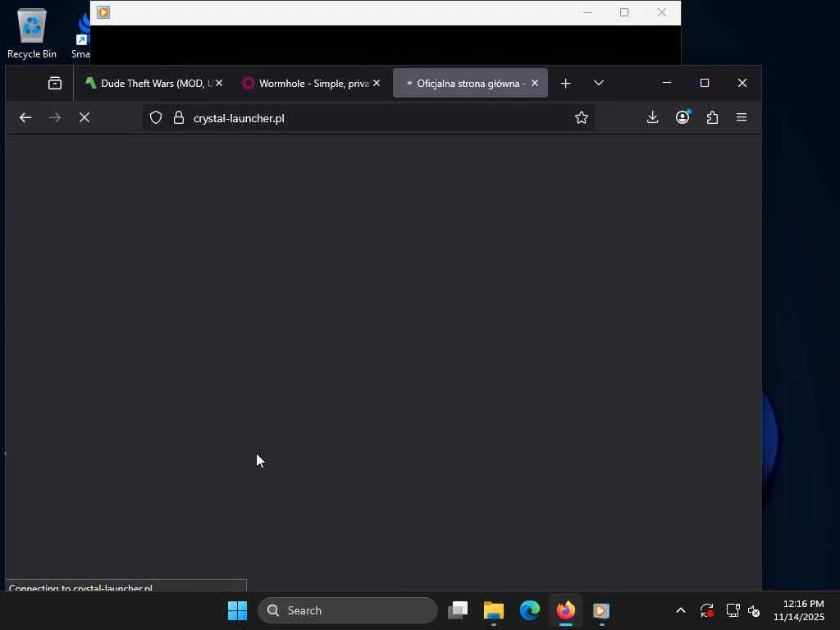Open File Explorer from taskbar
The height and width of the screenshot is (630, 840).
coord(493,610)
